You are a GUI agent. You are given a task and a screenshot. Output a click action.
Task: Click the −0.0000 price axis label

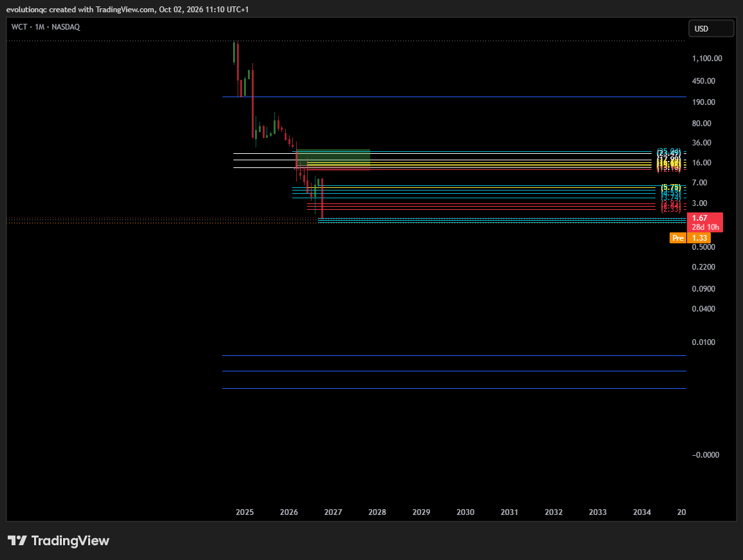[706, 455]
